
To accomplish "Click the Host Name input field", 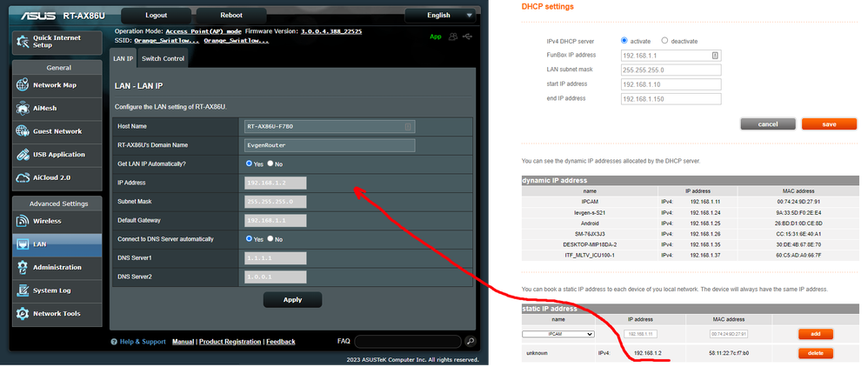I will pos(330,127).
